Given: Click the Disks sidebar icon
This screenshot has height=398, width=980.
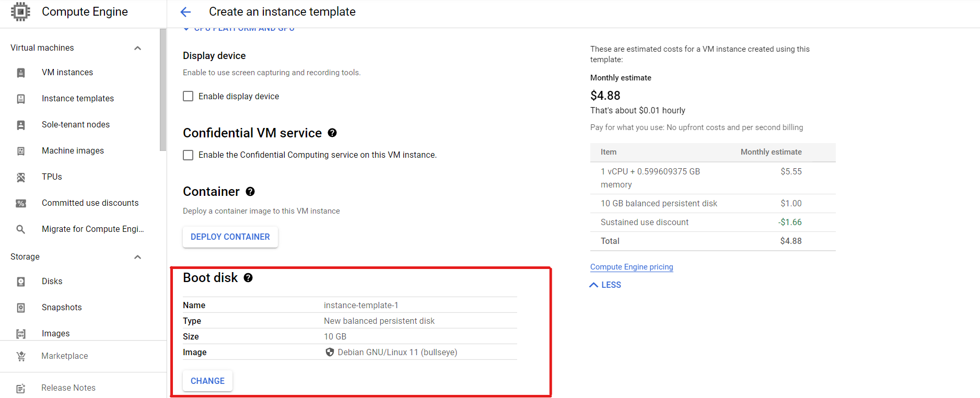Looking at the screenshot, I should [21, 282].
